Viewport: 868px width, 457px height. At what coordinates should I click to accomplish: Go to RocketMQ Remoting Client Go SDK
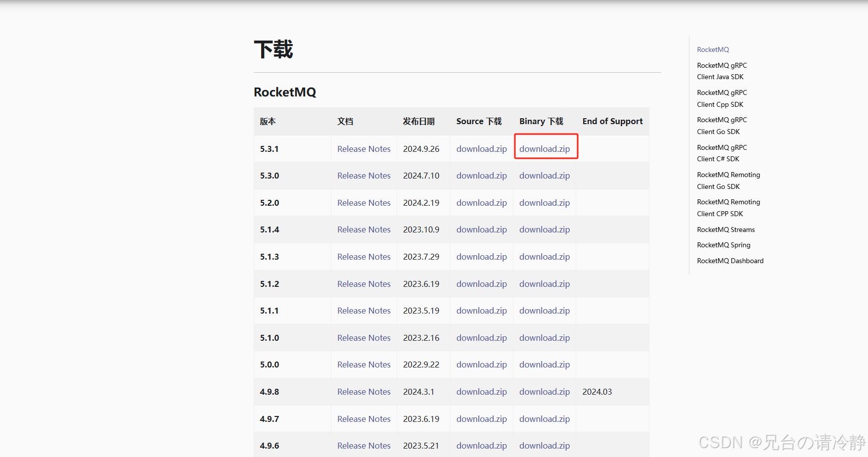(729, 181)
